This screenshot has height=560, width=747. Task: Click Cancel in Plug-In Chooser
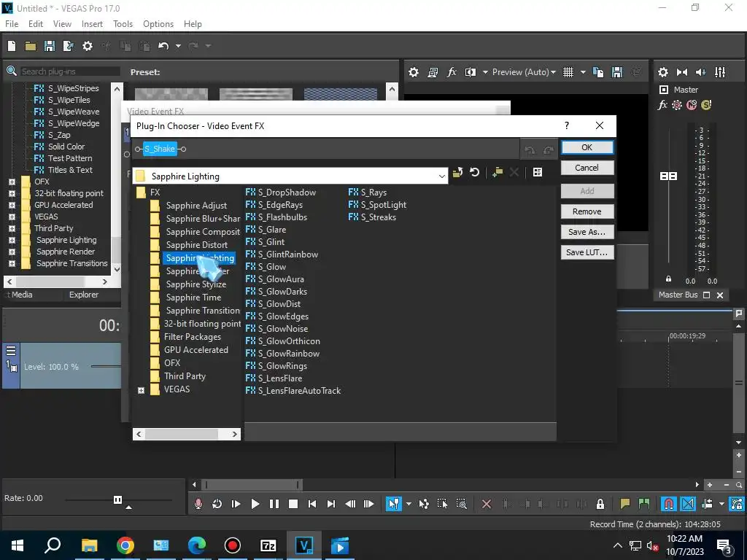(587, 168)
